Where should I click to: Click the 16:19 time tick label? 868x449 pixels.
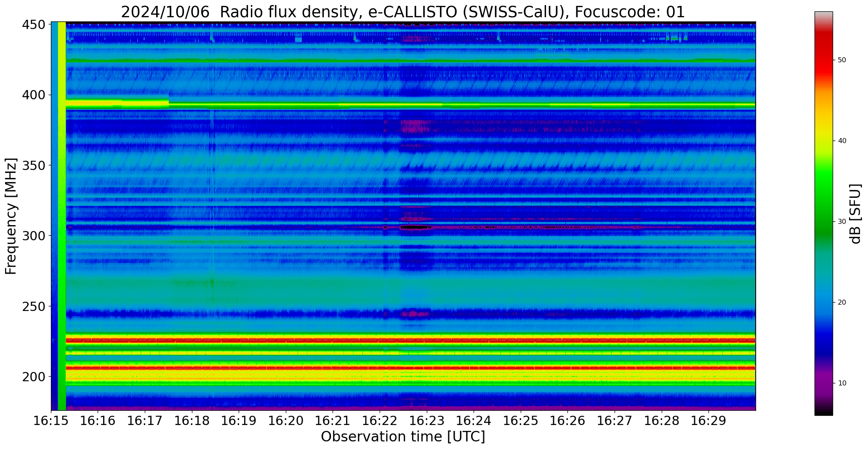coord(239,421)
